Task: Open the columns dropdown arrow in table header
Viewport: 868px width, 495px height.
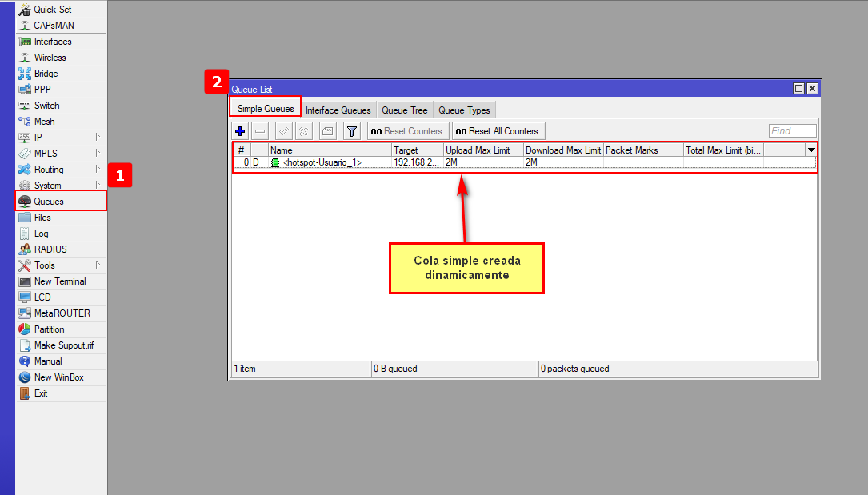Action: pos(811,150)
